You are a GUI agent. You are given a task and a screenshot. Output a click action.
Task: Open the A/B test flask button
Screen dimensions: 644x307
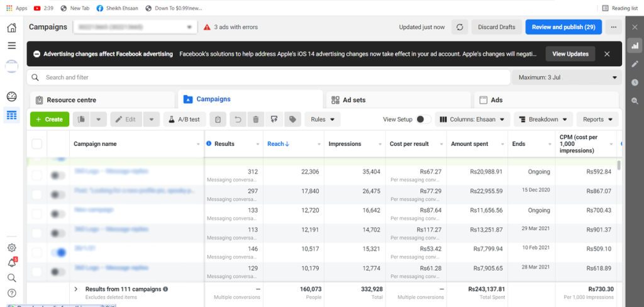(185, 120)
